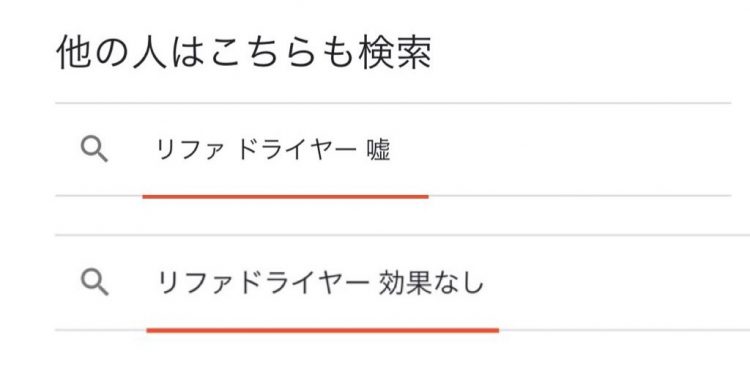Click リファドライヤー in the second suggestion

click(264, 283)
